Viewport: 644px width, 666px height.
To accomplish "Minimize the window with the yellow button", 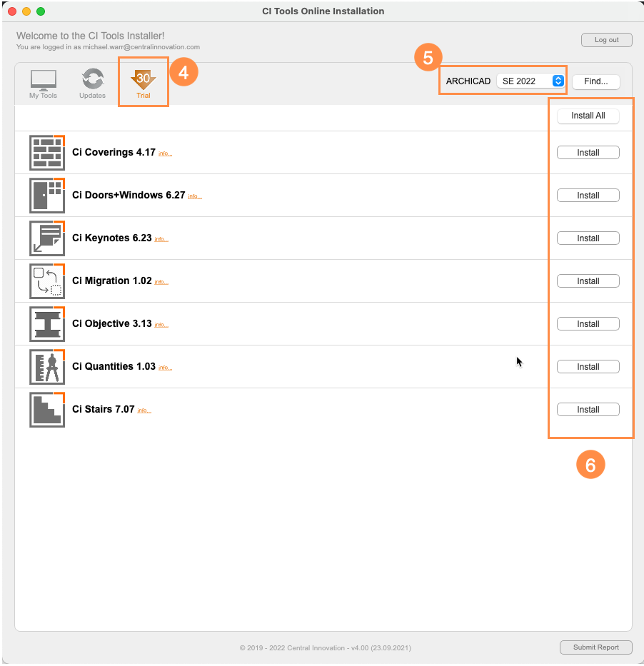I will [x=26, y=11].
